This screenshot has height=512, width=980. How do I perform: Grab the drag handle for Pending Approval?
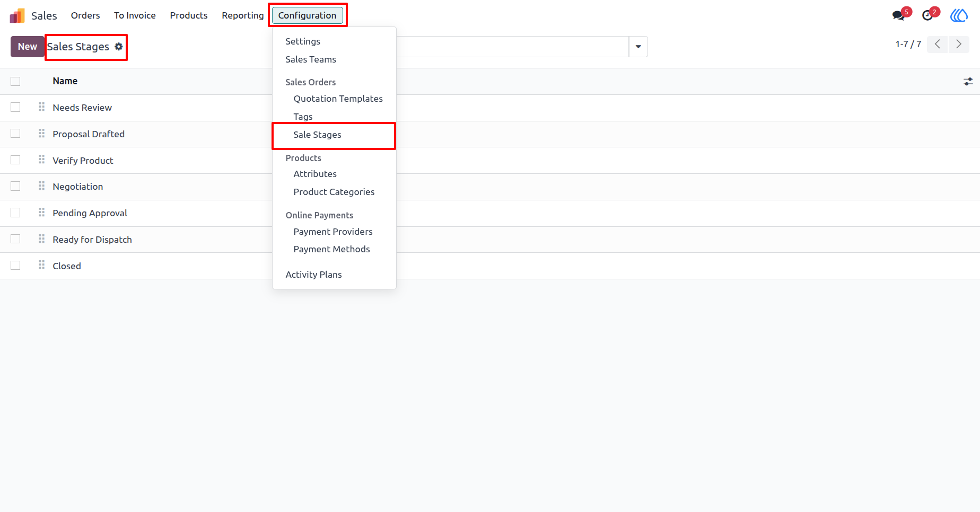click(x=41, y=213)
